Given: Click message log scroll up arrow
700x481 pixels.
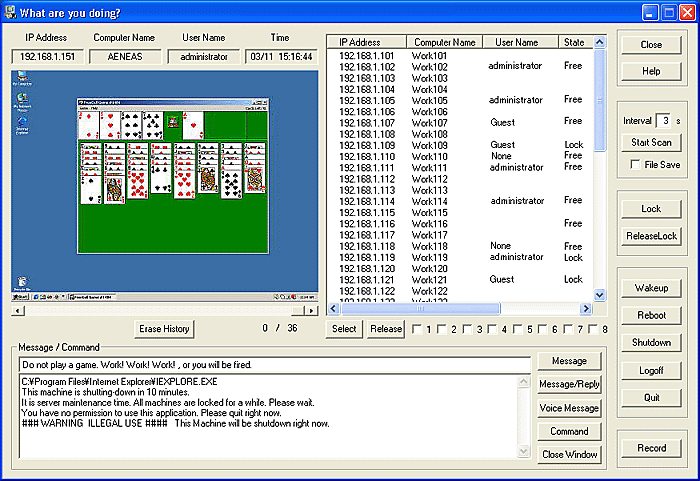Looking at the screenshot, I should 523,382.
